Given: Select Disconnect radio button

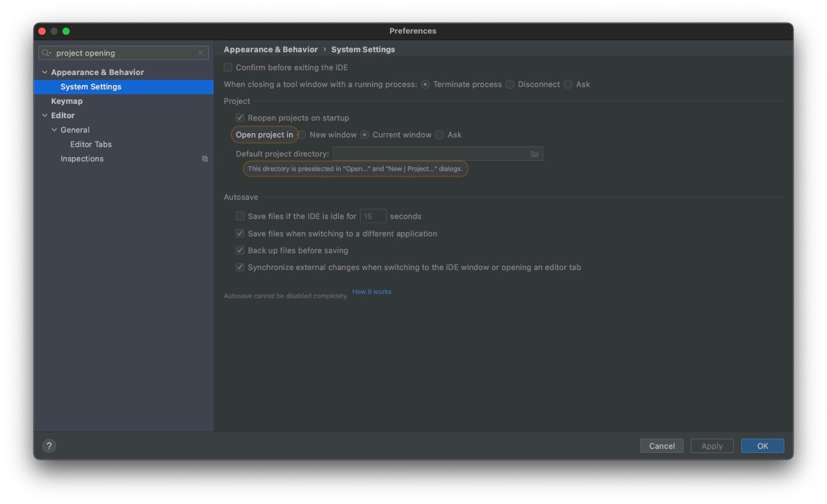Looking at the screenshot, I should (510, 85).
